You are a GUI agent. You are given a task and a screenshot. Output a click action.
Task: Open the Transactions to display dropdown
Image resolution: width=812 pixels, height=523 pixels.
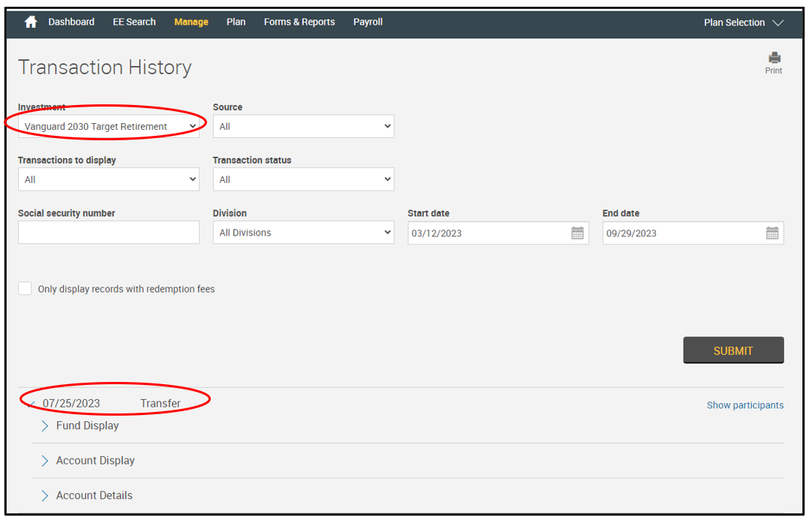(109, 180)
